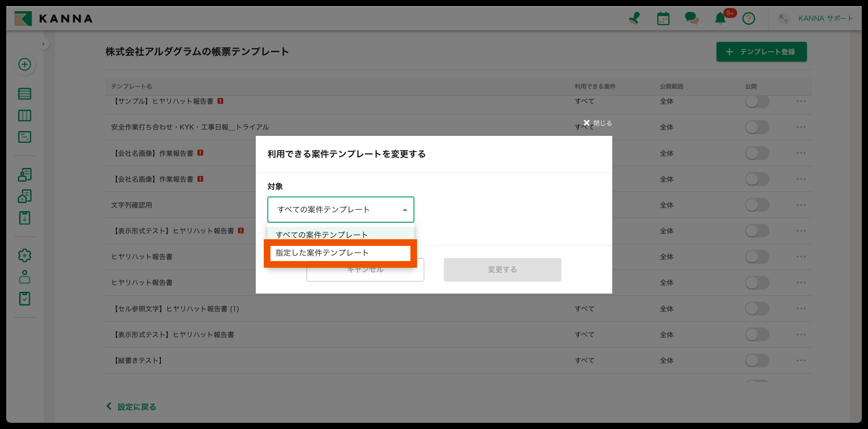Click the circled plus icon in the sidebar

[25, 64]
